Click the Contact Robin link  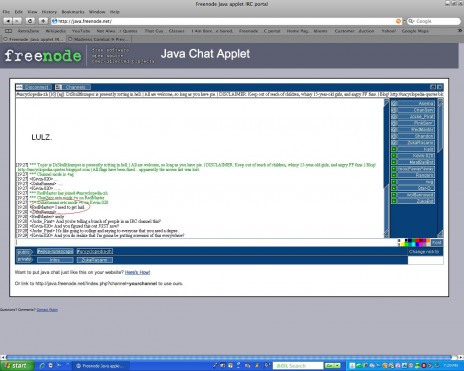point(47,310)
